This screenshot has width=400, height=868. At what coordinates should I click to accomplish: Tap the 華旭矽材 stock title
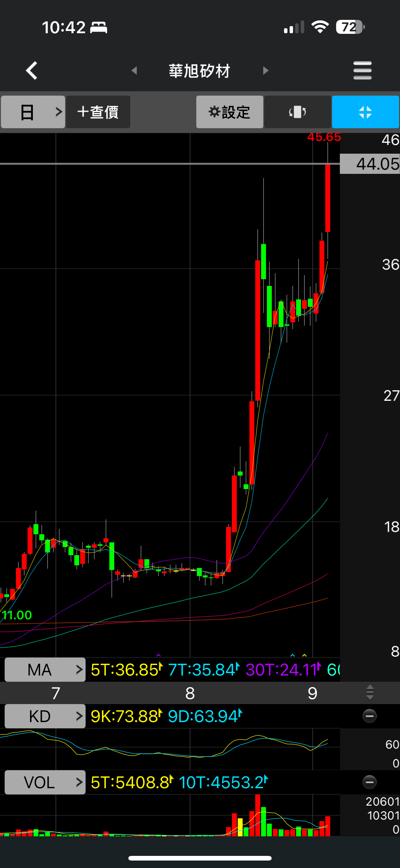[x=199, y=71]
